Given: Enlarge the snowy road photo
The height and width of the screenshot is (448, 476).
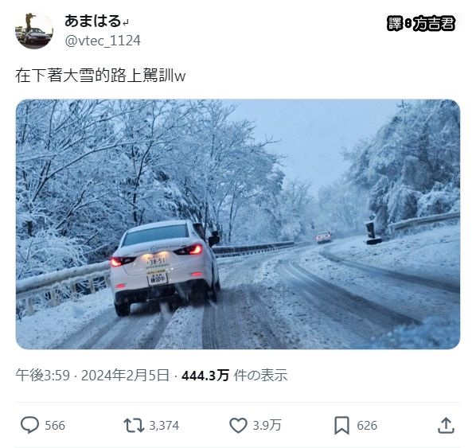Looking at the screenshot, I should tap(238, 224).
